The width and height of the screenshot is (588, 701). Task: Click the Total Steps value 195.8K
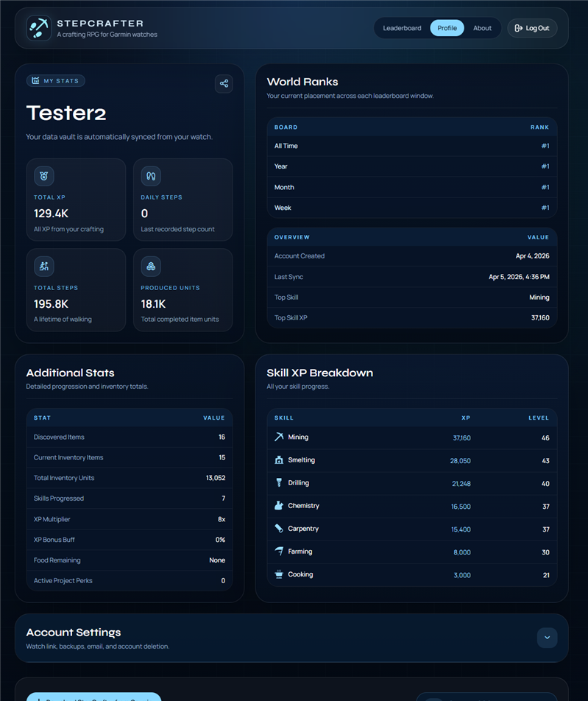click(51, 304)
